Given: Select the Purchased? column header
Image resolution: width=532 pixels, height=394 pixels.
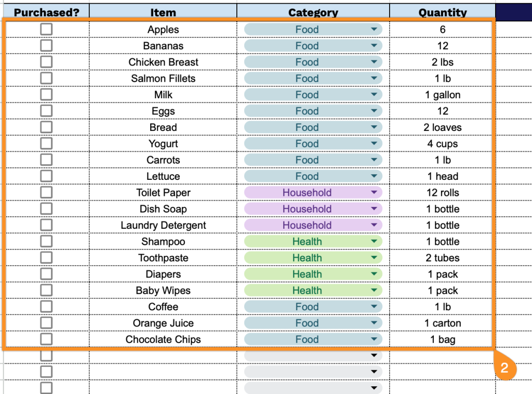Looking at the screenshot, I should pos(46,12).
